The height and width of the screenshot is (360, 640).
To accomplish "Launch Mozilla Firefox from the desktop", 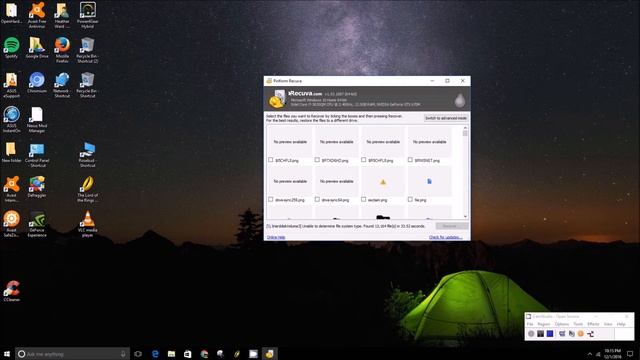I will 62,49.
